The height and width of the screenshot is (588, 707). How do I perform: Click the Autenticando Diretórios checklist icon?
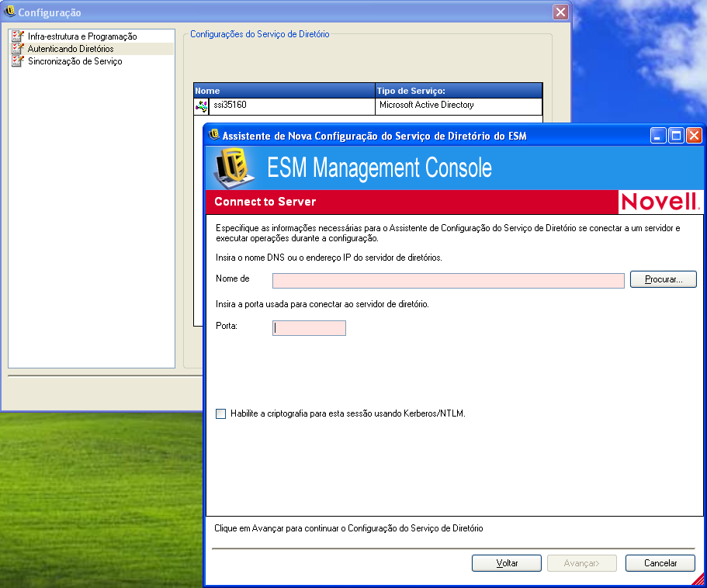tap(18, 49)
